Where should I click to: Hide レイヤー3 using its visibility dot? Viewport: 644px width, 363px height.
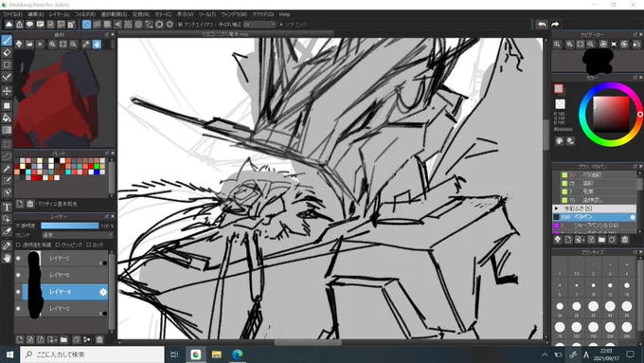pos(18,308)
